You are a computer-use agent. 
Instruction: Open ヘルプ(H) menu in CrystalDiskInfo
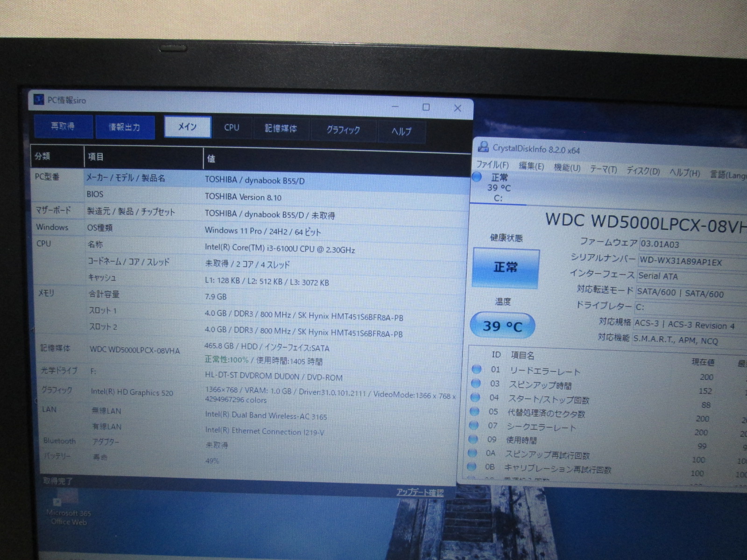[684, 173]
